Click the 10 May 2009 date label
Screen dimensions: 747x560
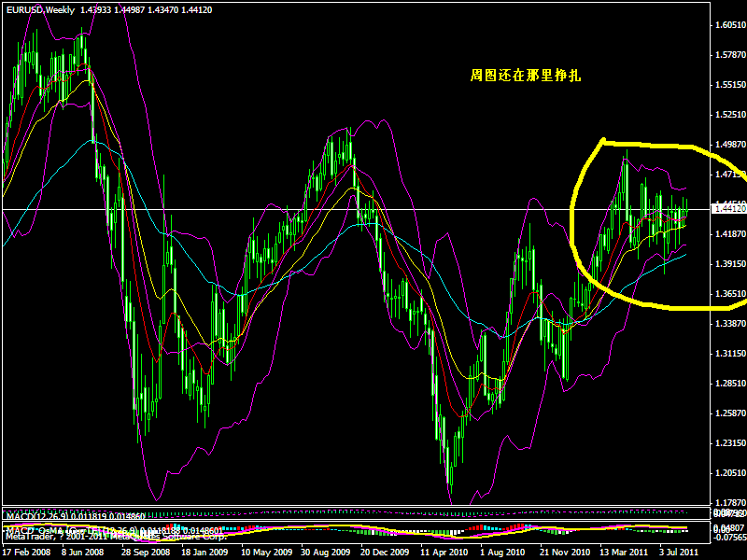point(266,553)
